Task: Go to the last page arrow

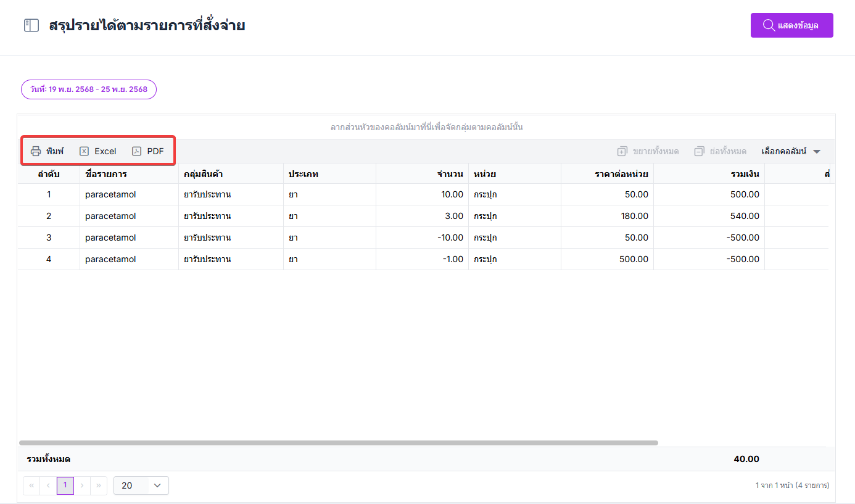Action: 99,485
